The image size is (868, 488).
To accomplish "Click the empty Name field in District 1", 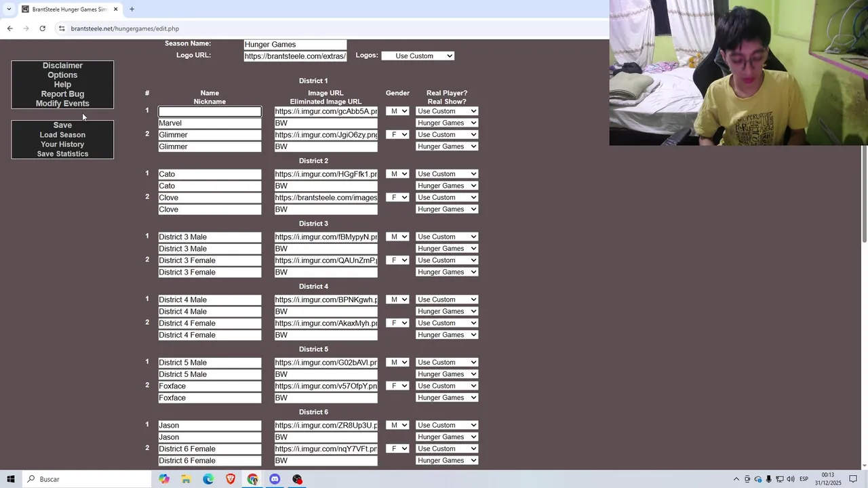I will click(210, 111).
